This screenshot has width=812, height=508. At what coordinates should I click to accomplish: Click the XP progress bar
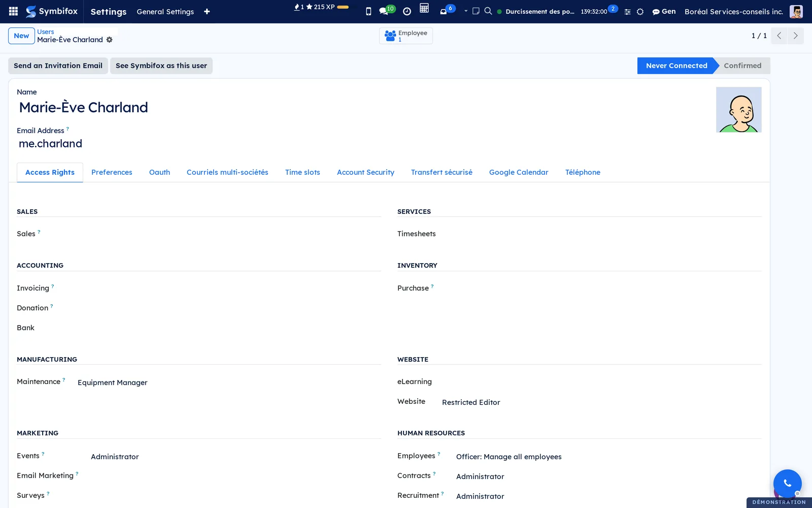(x=343, y=7)
